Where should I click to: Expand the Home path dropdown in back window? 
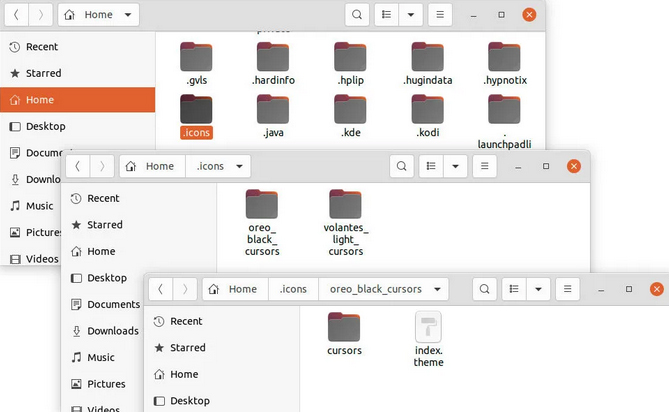(128, 15)
